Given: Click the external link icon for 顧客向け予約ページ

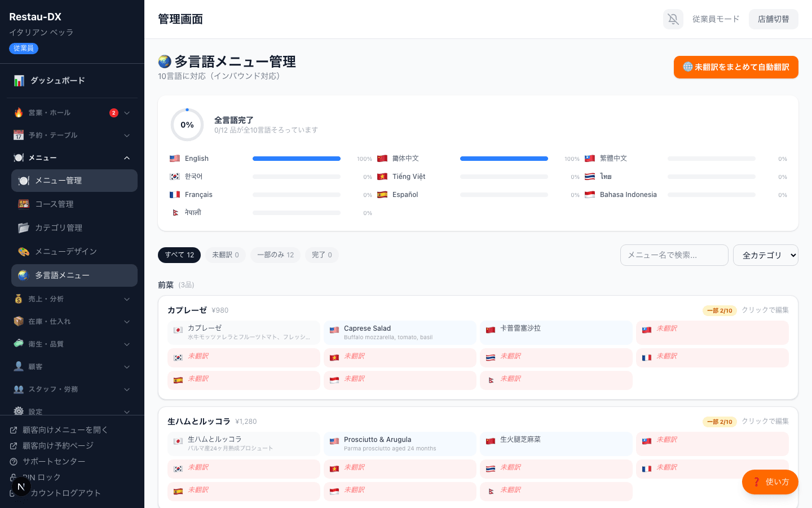Looking at the screenshot, I should coord(14,446).
